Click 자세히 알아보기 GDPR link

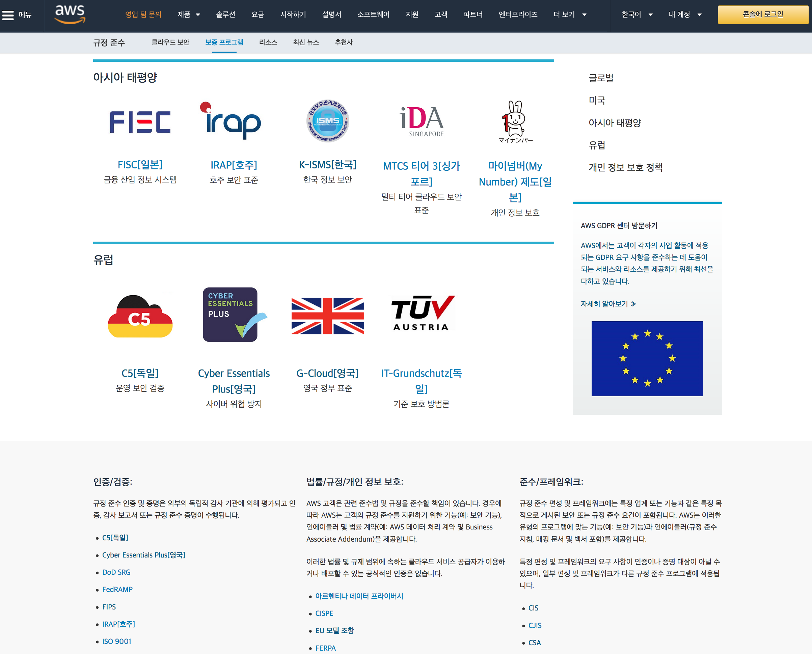coord(608,304)
